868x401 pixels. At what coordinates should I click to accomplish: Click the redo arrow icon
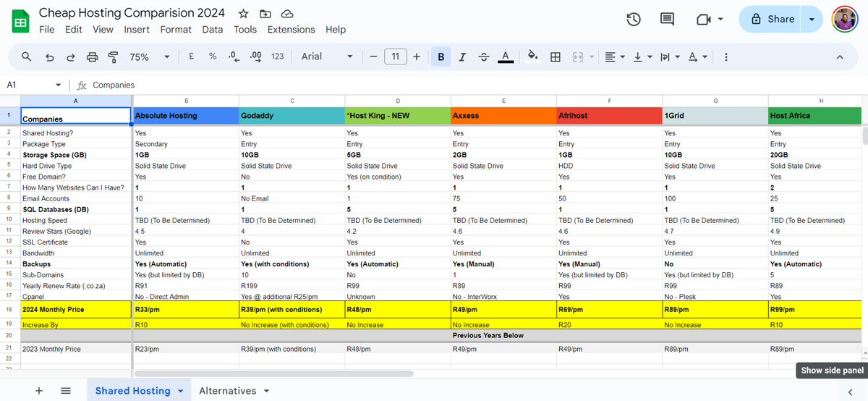point(70,56)
